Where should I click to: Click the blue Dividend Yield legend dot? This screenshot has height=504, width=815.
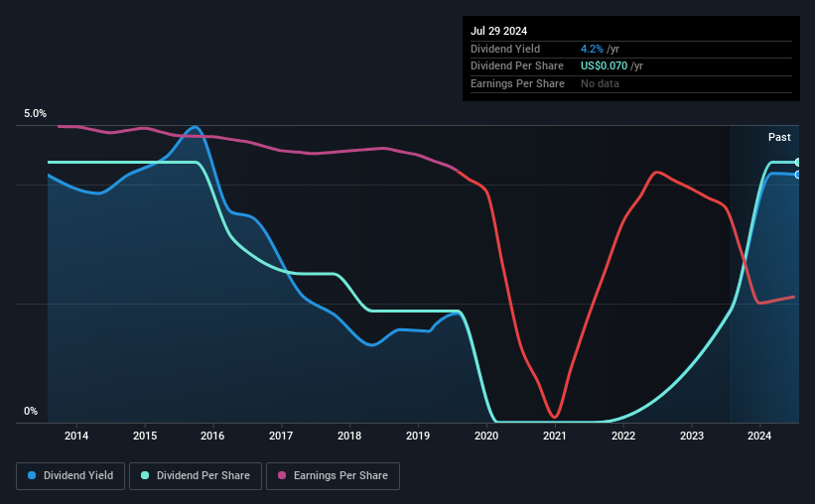[32, 475]
